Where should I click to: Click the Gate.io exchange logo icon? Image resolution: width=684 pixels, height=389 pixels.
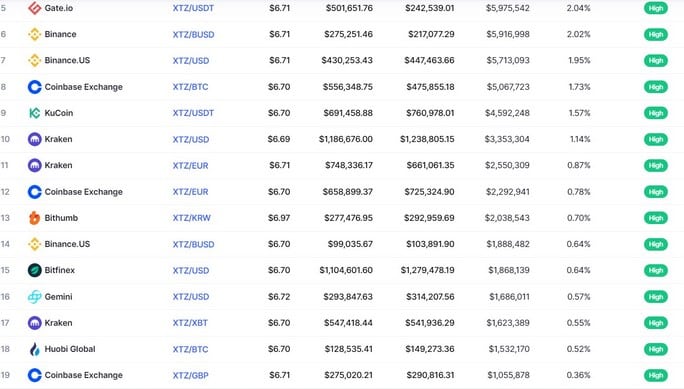pyautogui.click(x=34, y=8)
